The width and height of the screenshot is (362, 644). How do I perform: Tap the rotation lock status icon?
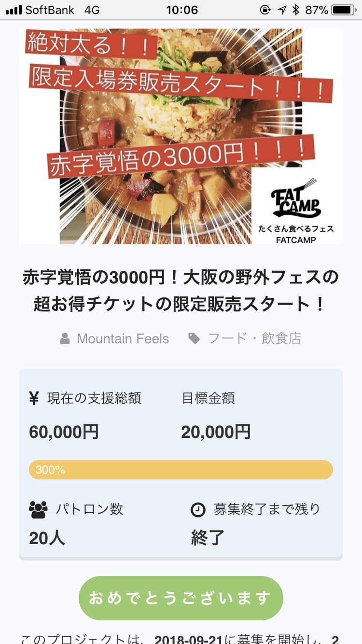click(x=265, y=10)
